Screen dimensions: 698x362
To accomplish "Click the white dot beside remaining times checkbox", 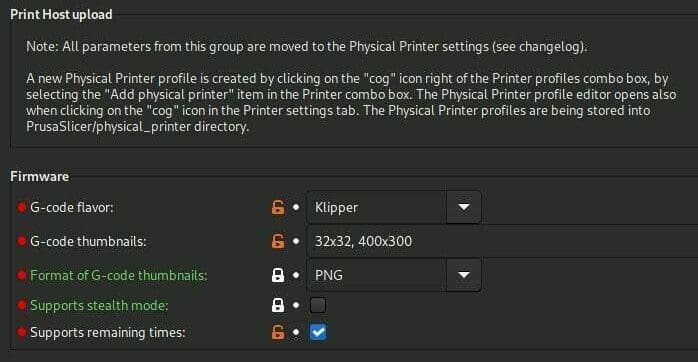I will click(x=296, y=332).
